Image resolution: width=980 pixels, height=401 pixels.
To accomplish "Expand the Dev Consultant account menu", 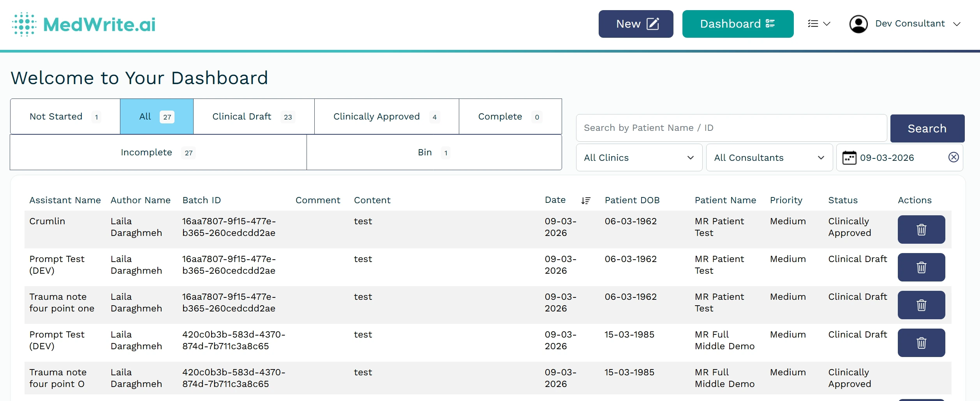I will [918, 24].
